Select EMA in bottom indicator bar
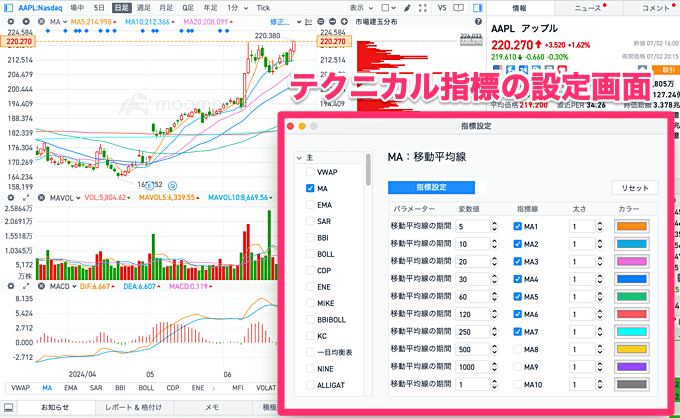The height and width of the screenshot is (418, 680). [x=71, y=388]
